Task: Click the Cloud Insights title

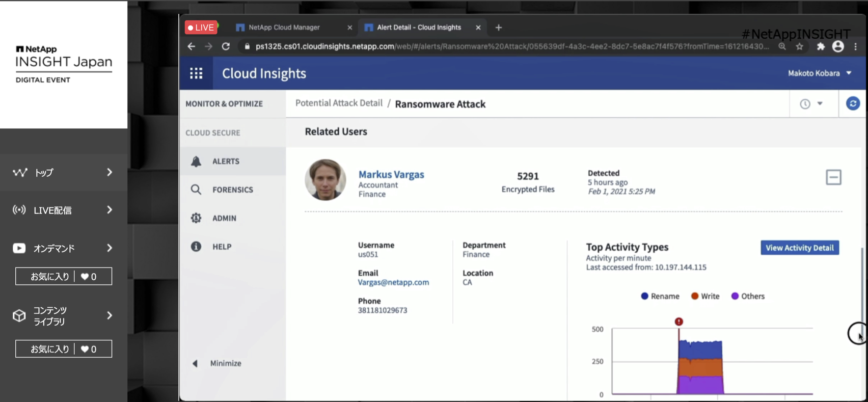Action: click(264, 73)
